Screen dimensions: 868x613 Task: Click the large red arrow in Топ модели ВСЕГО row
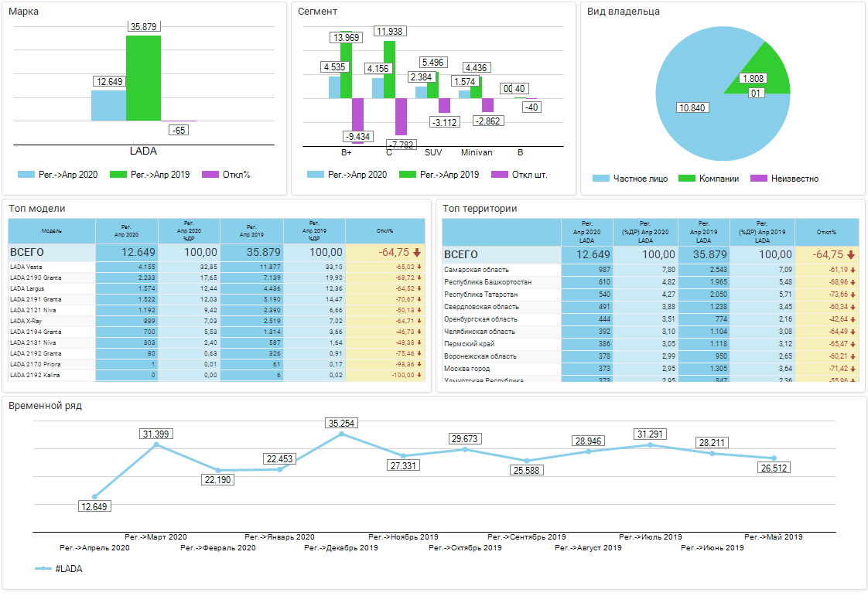(417, 252)
